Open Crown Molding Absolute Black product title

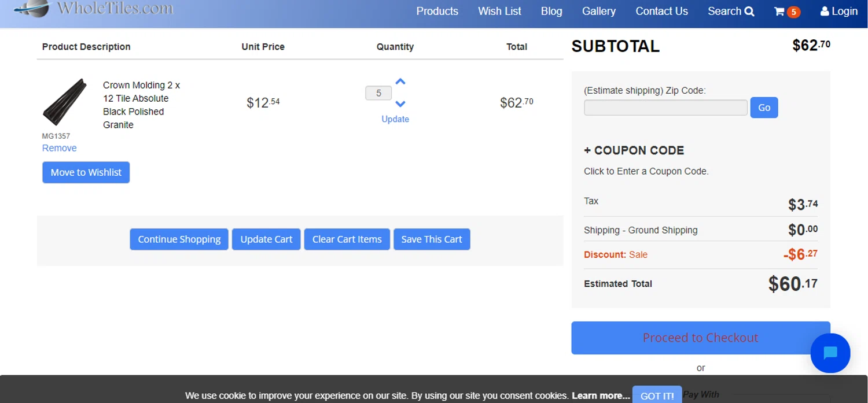point(142,105)
